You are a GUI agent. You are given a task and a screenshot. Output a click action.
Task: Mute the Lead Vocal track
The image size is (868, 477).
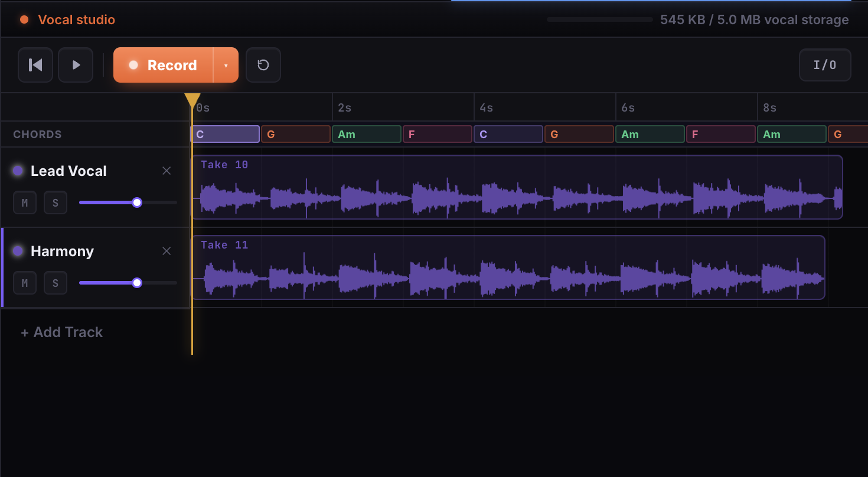coord(25,202)
